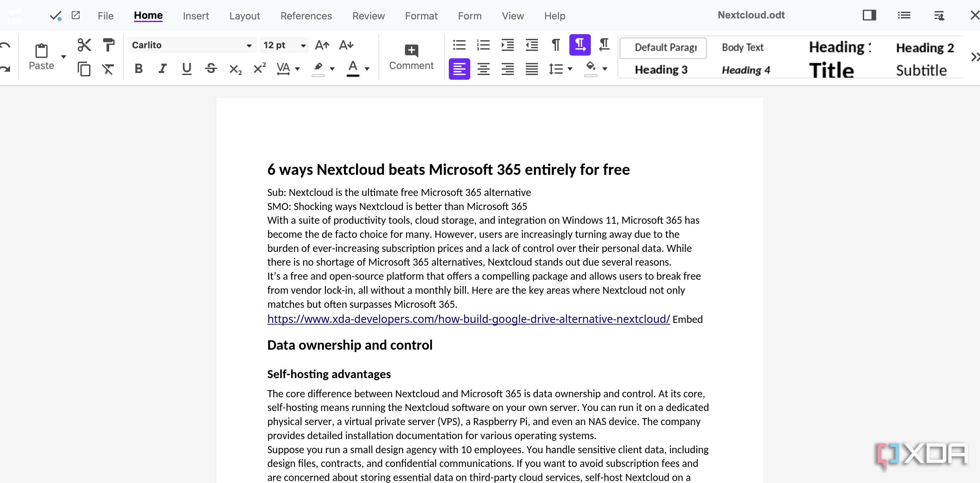980x483 pixels.
Task: Click the Cut scissors icon
Action: pyautogui.click(x=84, y=45)
